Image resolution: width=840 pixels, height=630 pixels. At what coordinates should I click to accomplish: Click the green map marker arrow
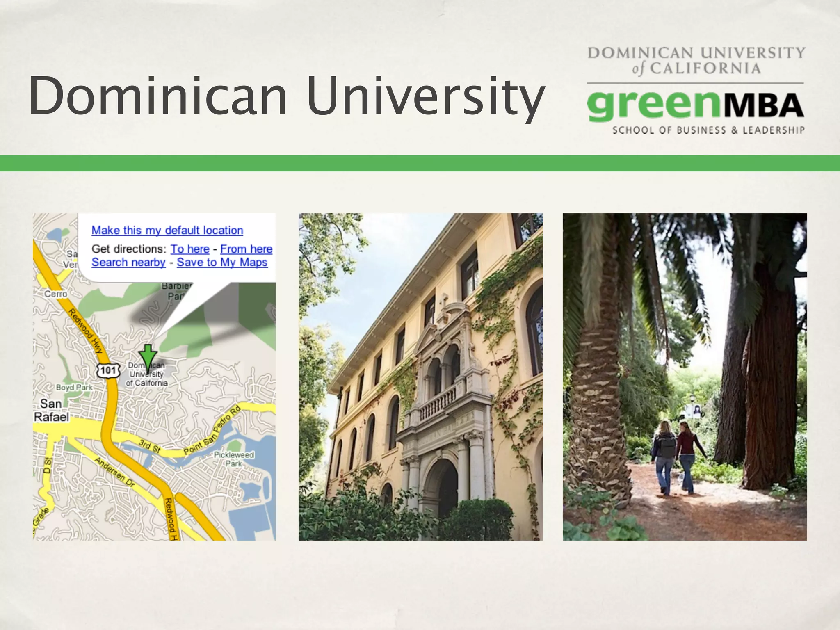pyautogui.click(x=147, y=359)
